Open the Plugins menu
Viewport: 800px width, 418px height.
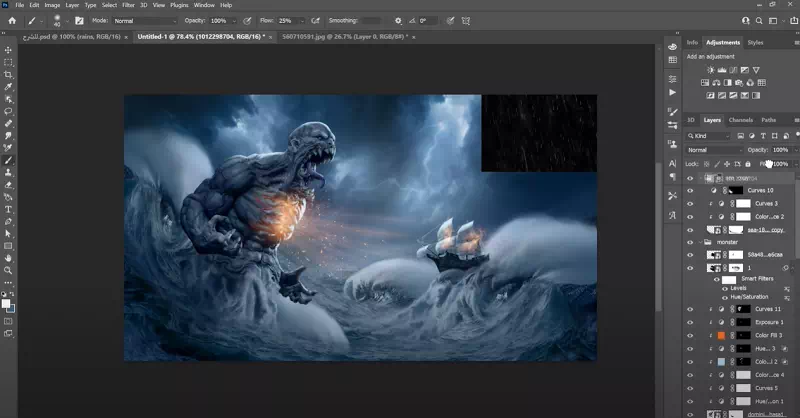tap(179, 5)
